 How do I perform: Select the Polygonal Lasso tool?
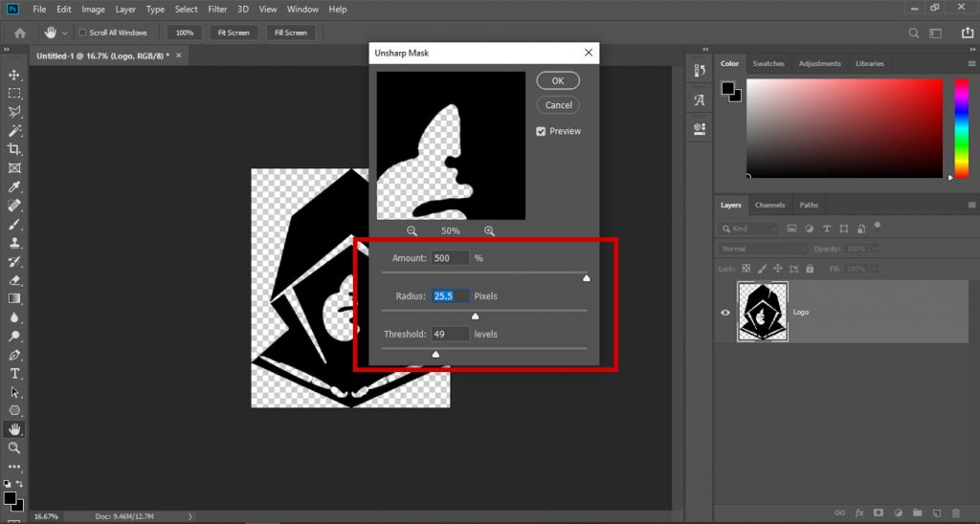[x=14, y=112]
